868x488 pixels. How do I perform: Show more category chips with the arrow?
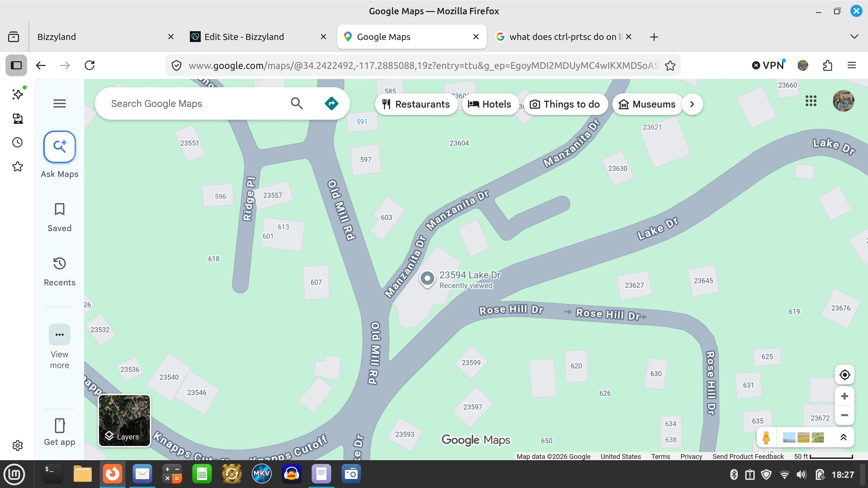pyautogui.click(x=692, y=104)
